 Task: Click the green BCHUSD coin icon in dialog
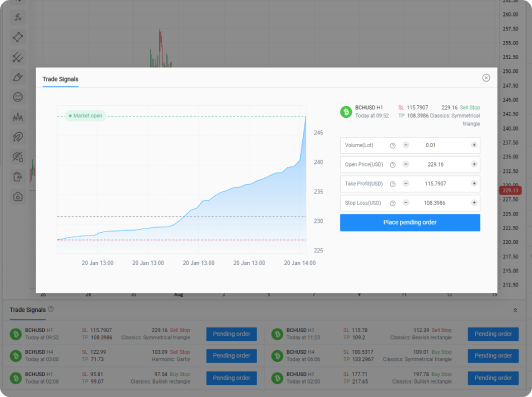click(346, 112)
